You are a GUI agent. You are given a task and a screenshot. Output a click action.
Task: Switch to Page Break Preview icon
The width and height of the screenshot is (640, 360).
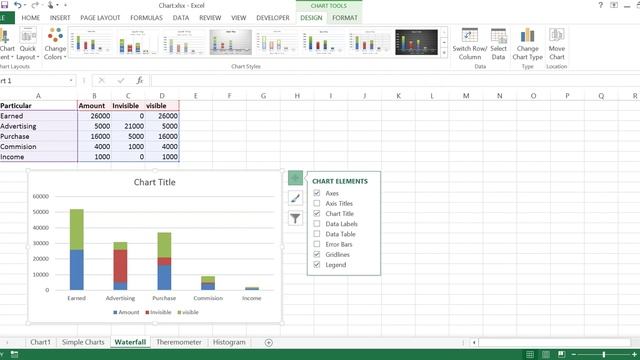click(x=562, y=354)
